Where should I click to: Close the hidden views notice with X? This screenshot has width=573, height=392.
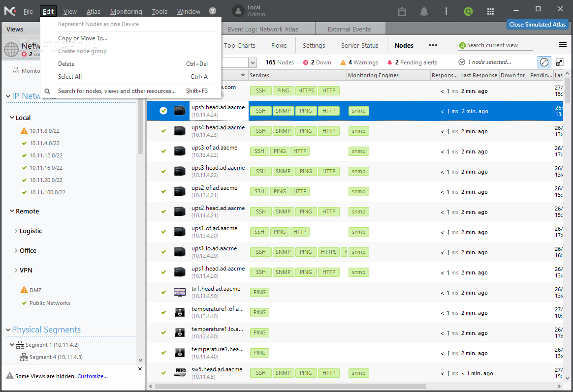140,369
